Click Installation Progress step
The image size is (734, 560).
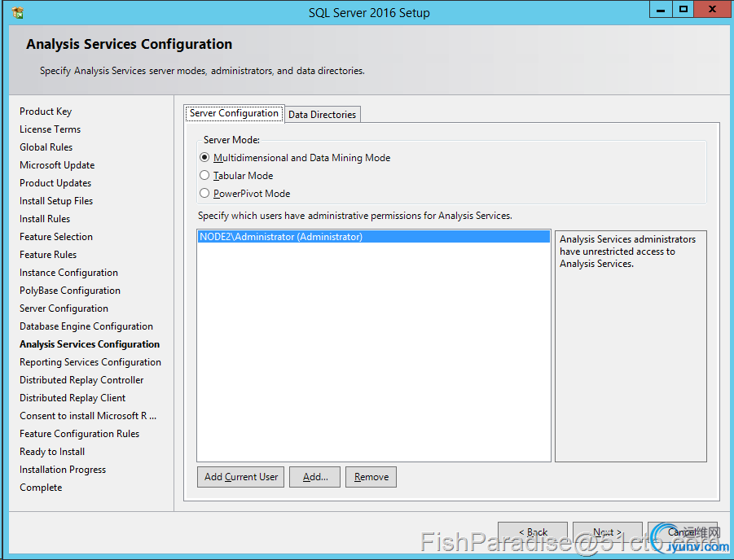63,469
